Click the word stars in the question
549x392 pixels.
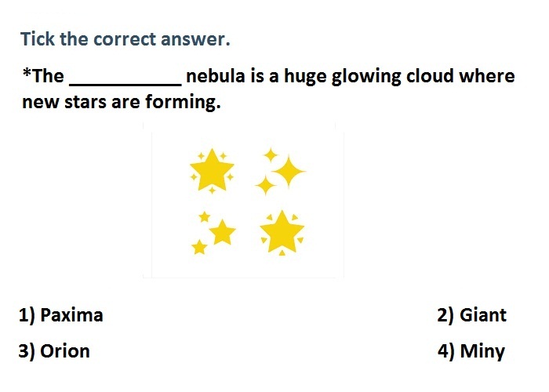[85, 103]
